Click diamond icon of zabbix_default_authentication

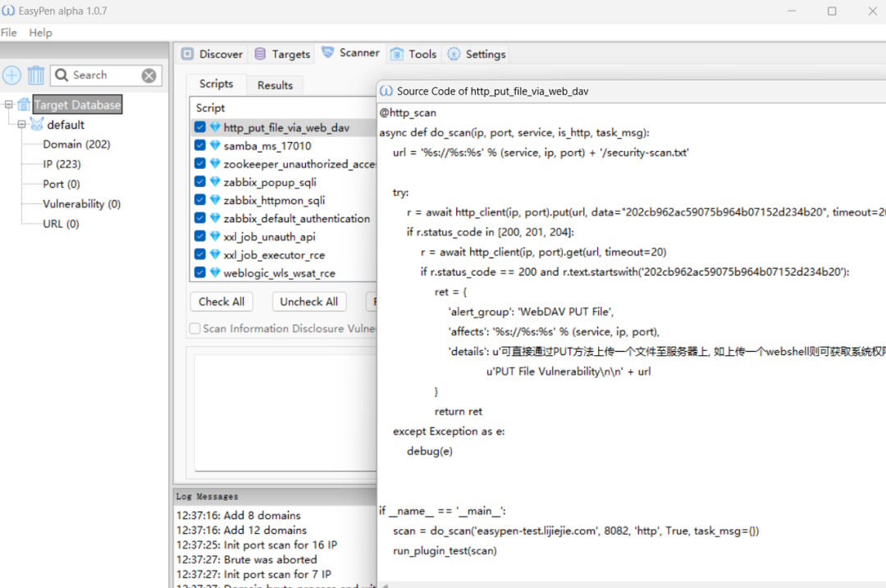click(215, 218)
